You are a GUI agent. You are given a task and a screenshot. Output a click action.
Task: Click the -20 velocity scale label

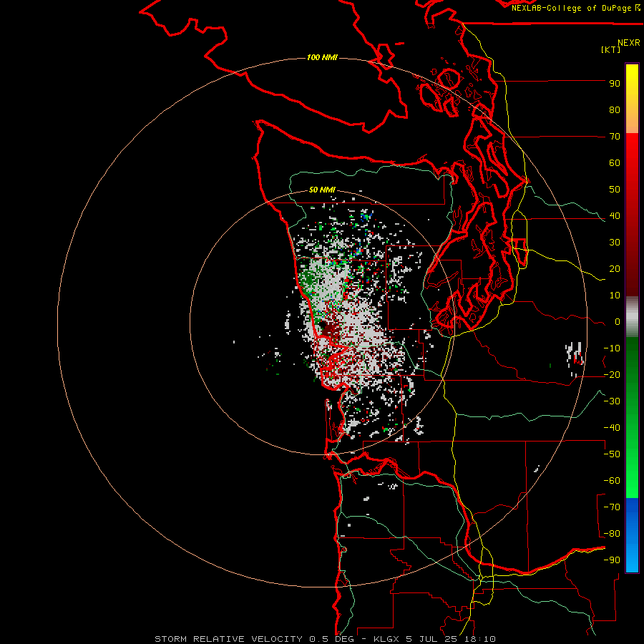click(x=612, y=375)
